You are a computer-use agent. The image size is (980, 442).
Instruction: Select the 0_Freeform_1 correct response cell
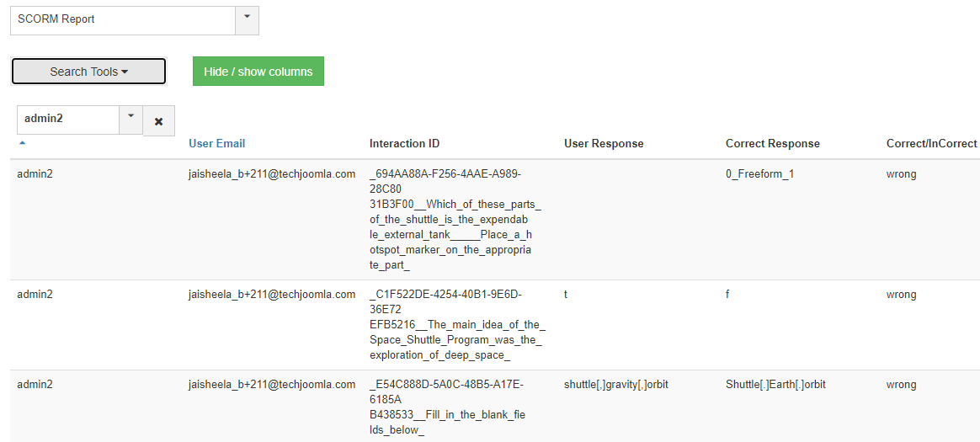point(759,174)
